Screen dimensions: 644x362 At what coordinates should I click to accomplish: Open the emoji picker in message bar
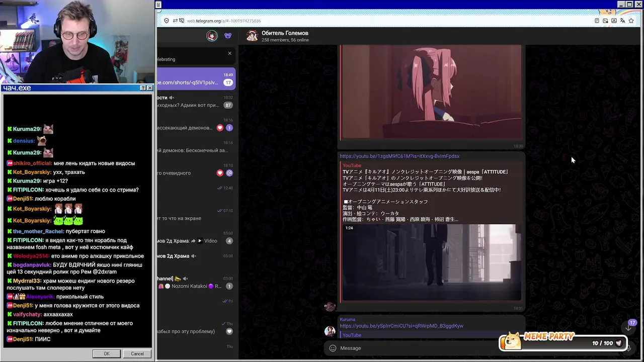333,348
